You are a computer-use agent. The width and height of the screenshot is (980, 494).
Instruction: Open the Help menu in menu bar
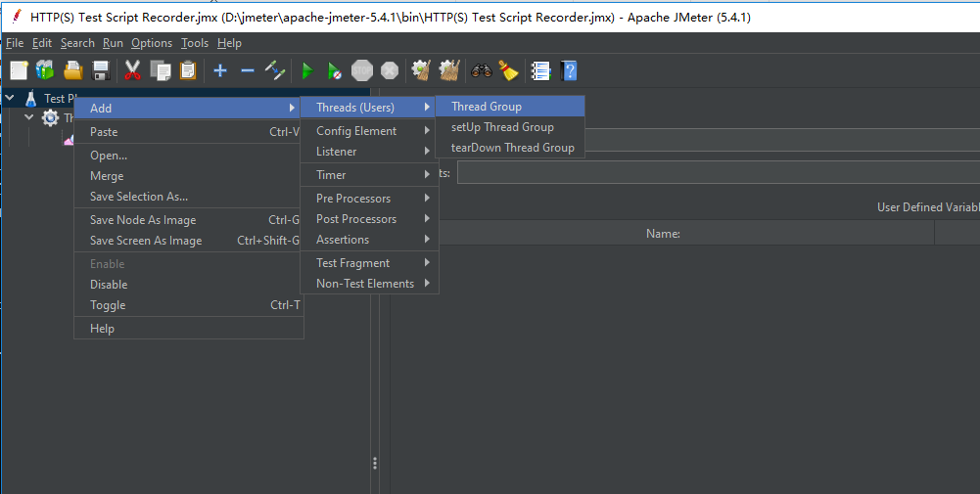click(x=229, y=43)
